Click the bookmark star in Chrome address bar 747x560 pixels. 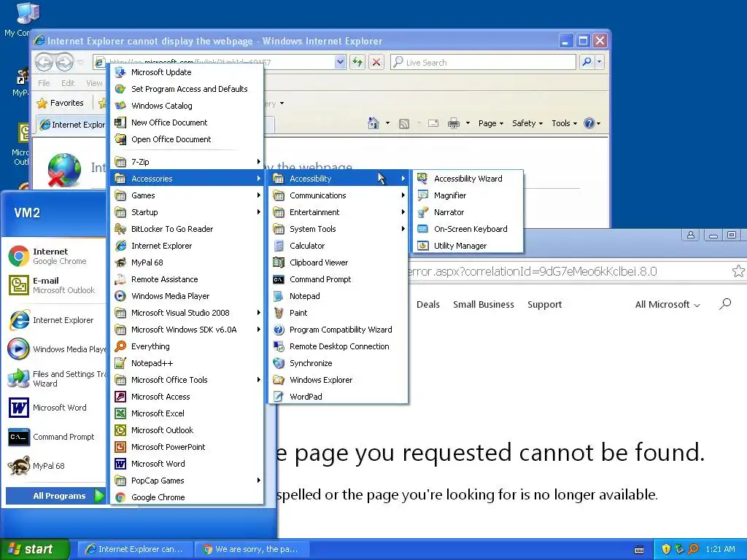[x=738, y=271]
